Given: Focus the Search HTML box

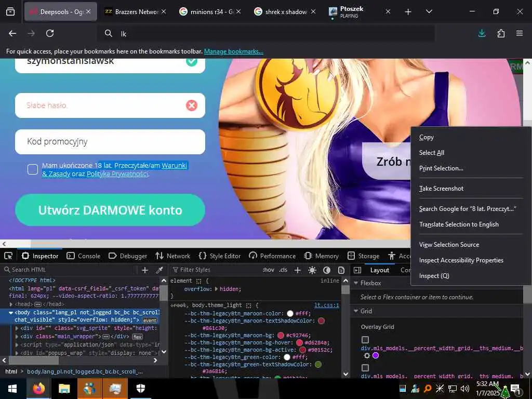Looking at the screenshot, I should tap(70, 270).
